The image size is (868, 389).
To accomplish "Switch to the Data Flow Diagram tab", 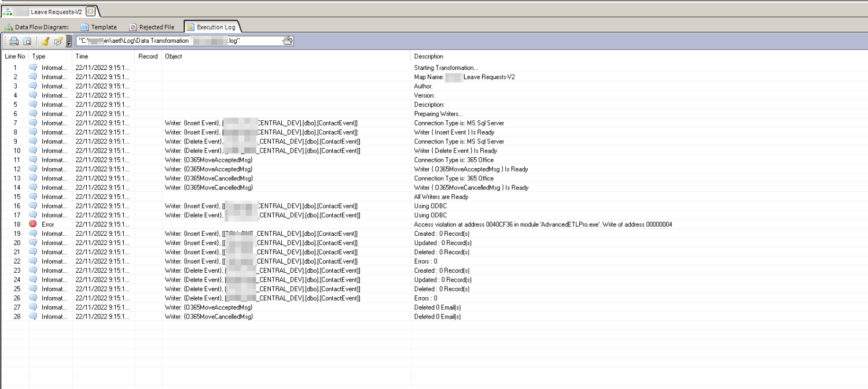I will click(36, 27).
